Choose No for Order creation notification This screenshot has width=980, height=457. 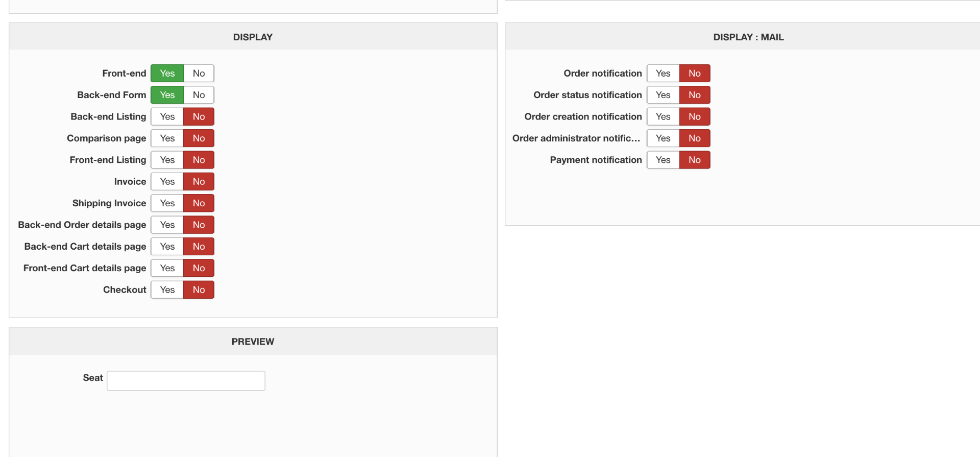695,116
